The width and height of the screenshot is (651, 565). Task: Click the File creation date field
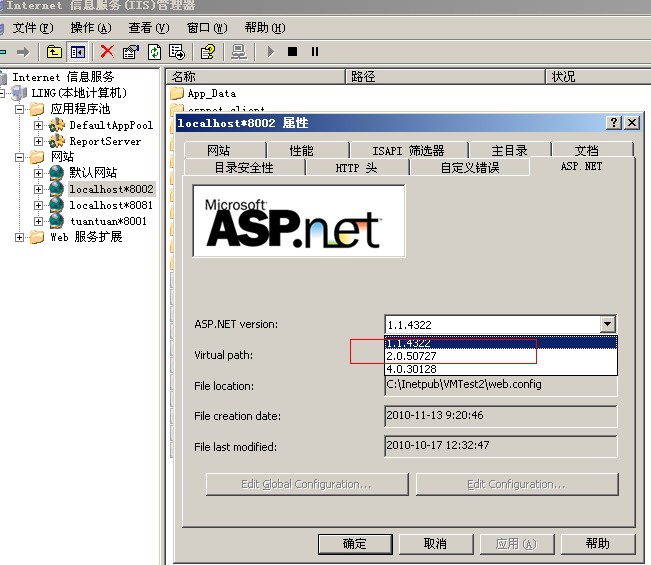tap(501, 416)
